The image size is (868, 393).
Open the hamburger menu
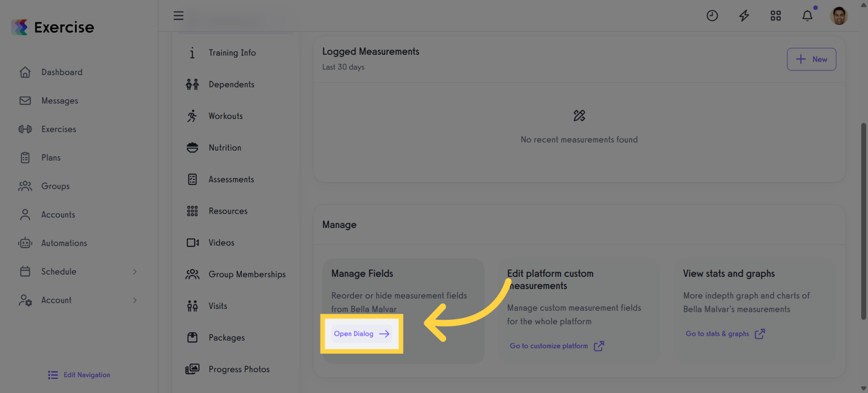[179, 15]
